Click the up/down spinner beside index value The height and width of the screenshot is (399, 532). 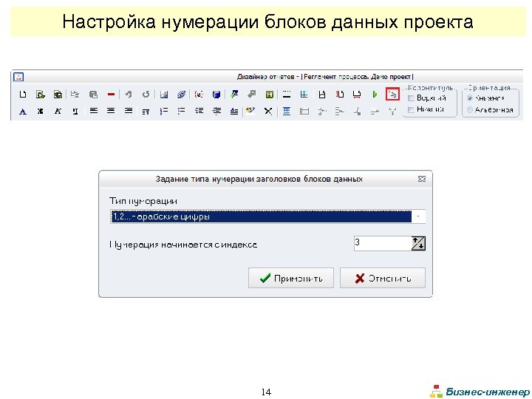[x=418, y=244]
